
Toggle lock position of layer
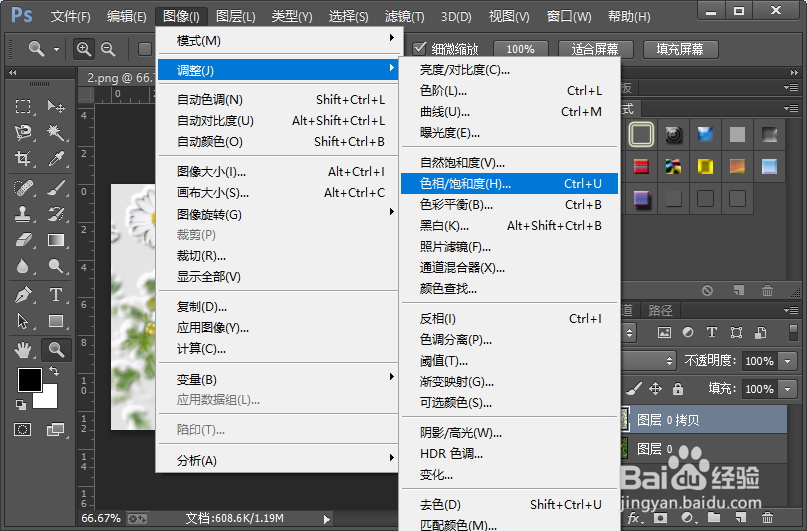click(x=655, y=388)
